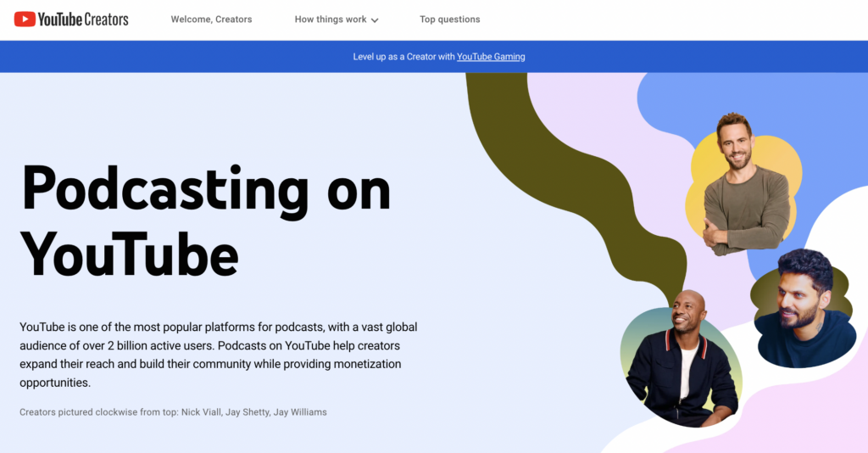Follow the YouTube Gaming link in banner
This screenshot has width=868, height=453.
click(491, 57)
